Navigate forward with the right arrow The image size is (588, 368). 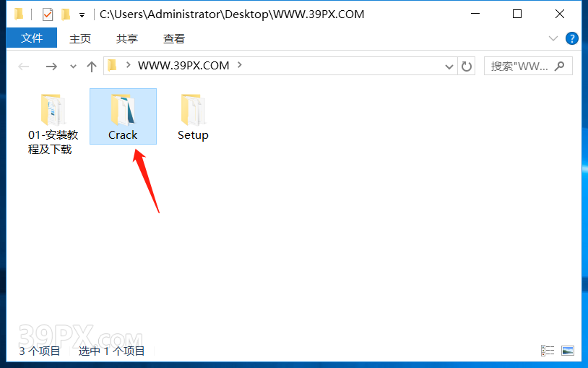[51, 67]
